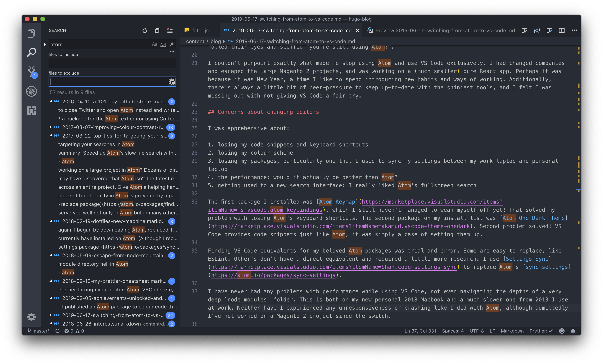Switch to the Preview markdown tab
The width and height of the screenshot is (603, 364).
coord(445,30)
